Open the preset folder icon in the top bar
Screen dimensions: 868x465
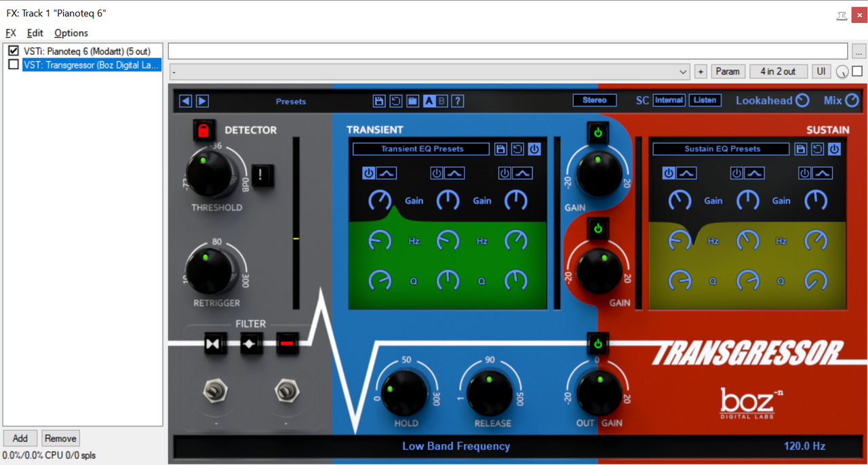pyautogui.click(x=412, y=101)
